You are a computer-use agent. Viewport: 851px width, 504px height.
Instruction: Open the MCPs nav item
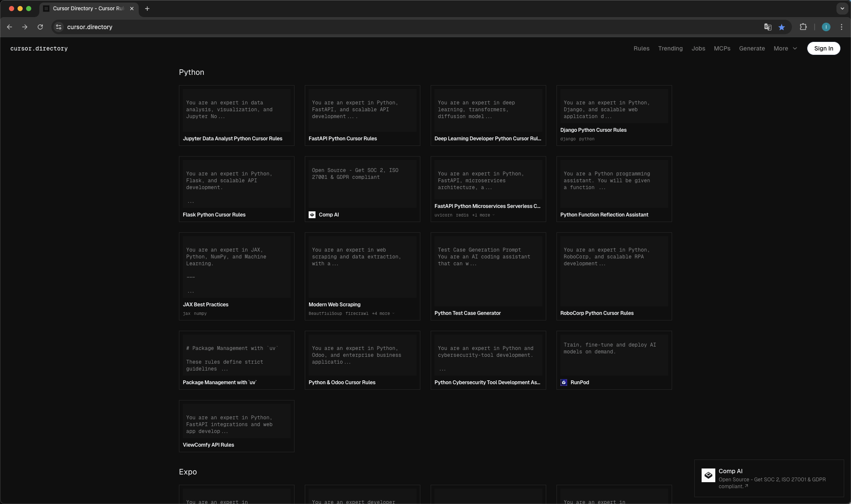click(x=722, y=48)
